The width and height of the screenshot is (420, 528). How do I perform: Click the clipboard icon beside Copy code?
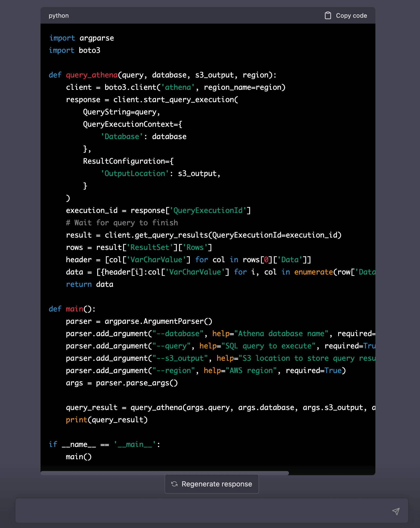click(328, 16)
